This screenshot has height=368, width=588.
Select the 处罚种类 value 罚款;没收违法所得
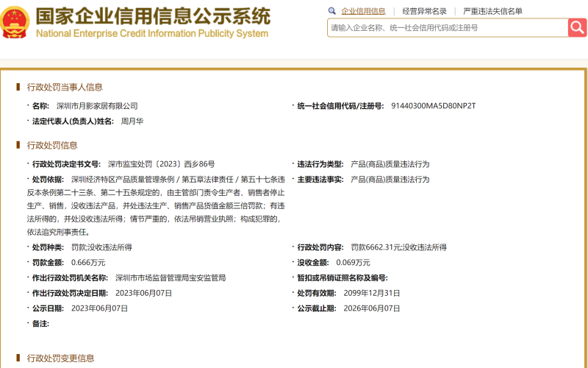coord(101,247)
